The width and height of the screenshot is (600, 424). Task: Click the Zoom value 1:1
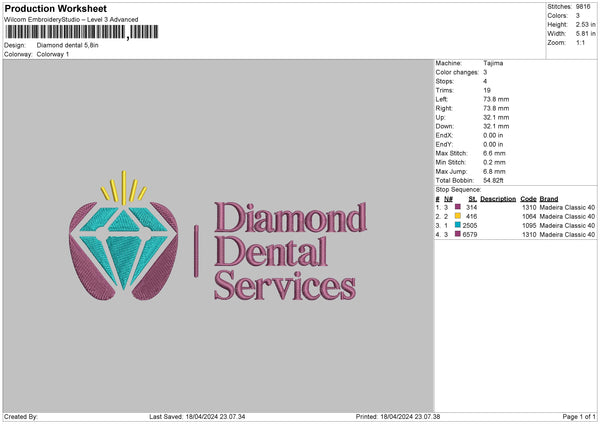580,42
